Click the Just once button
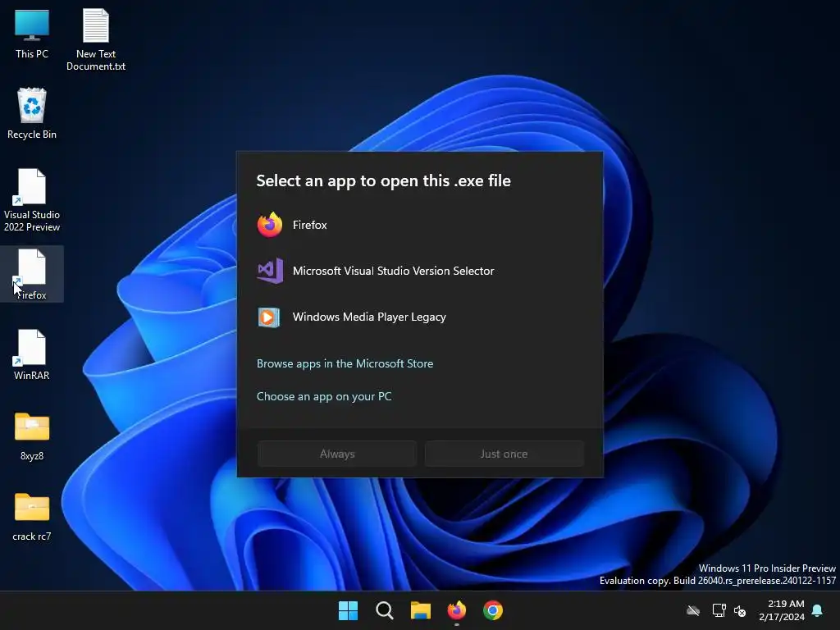Viewport: 840px width, 630px height. [504, 454]
